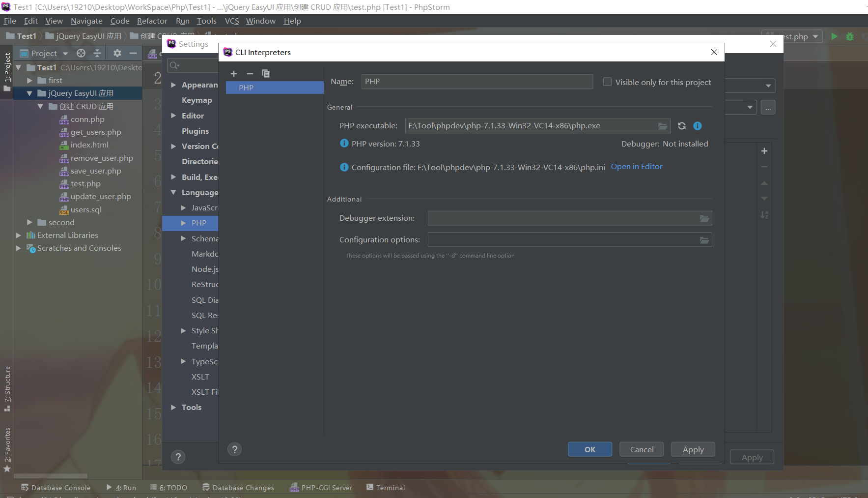Viewport: 868px width, 498px height.
Task: Apply changes in CLI Interpreters dialog
Action: (x=693, y=449)
